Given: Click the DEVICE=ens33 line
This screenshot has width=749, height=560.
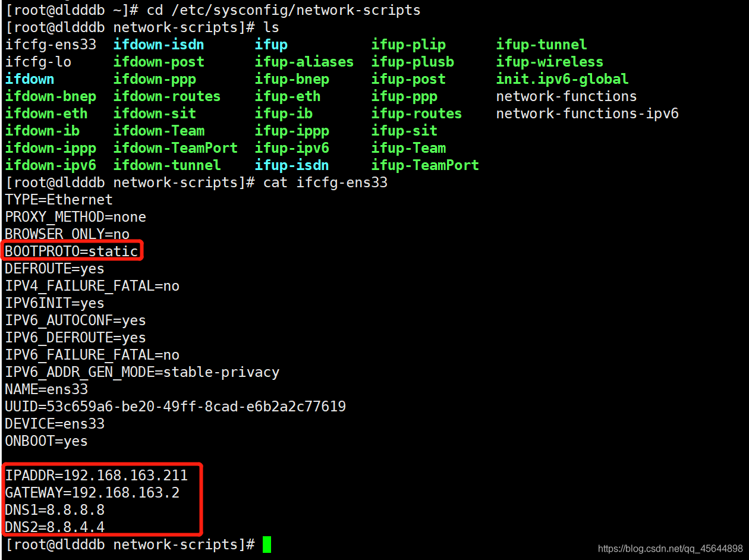Looking at the screenshot, I should click(55, 424).
